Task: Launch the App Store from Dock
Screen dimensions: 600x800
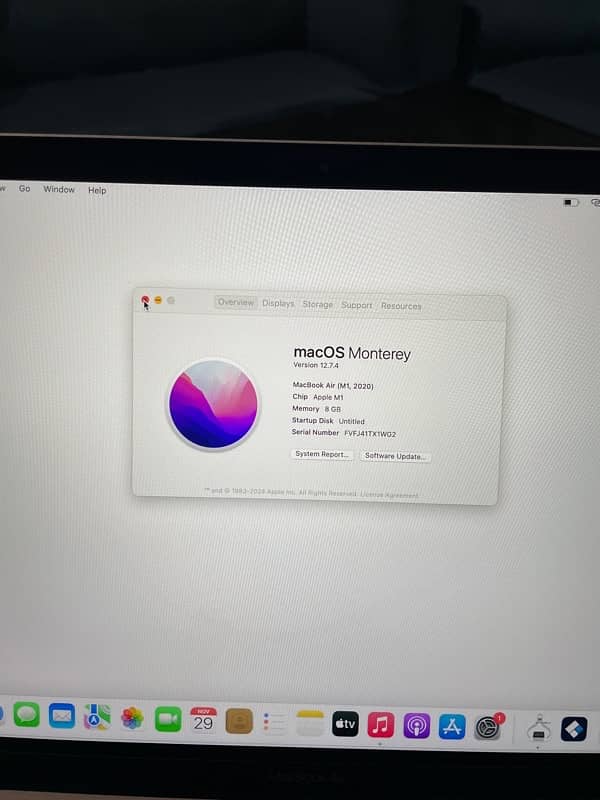Action: 452,727
